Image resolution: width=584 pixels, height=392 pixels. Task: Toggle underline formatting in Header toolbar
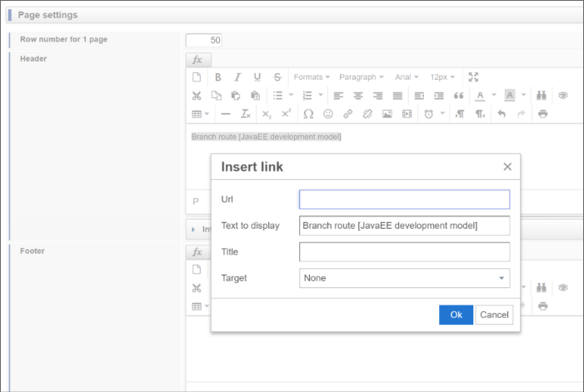click(257, 77)
